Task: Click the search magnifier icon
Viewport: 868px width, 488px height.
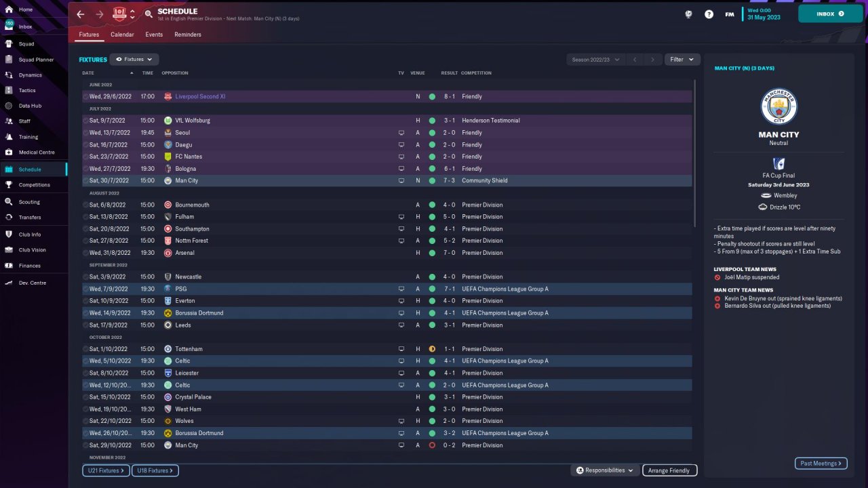Action: (x=149, y=14)
